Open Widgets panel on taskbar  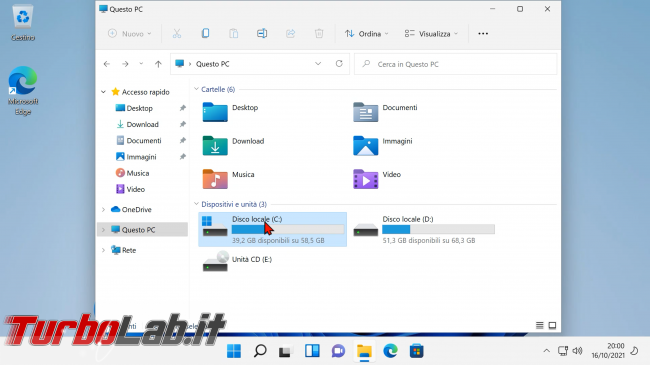point(312,351)
